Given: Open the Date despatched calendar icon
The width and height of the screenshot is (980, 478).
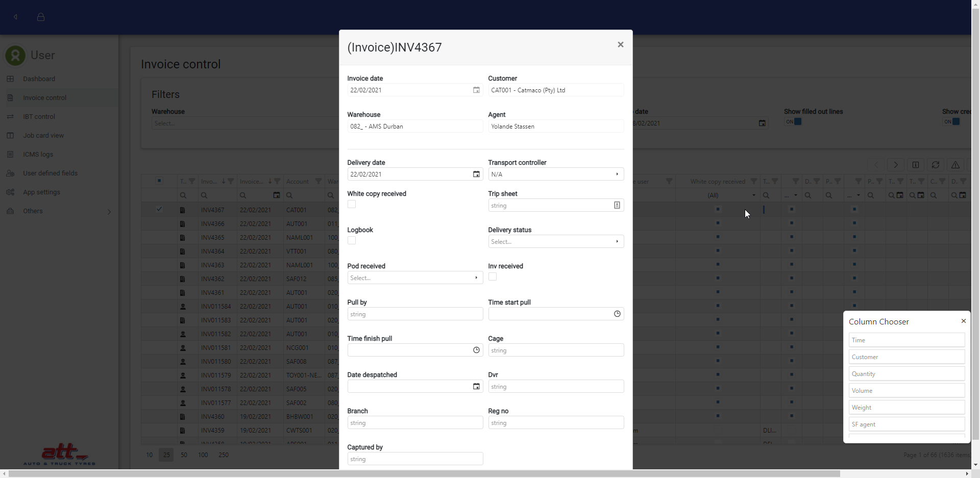Looking at the screenshot, I should (x=476, y=387).
